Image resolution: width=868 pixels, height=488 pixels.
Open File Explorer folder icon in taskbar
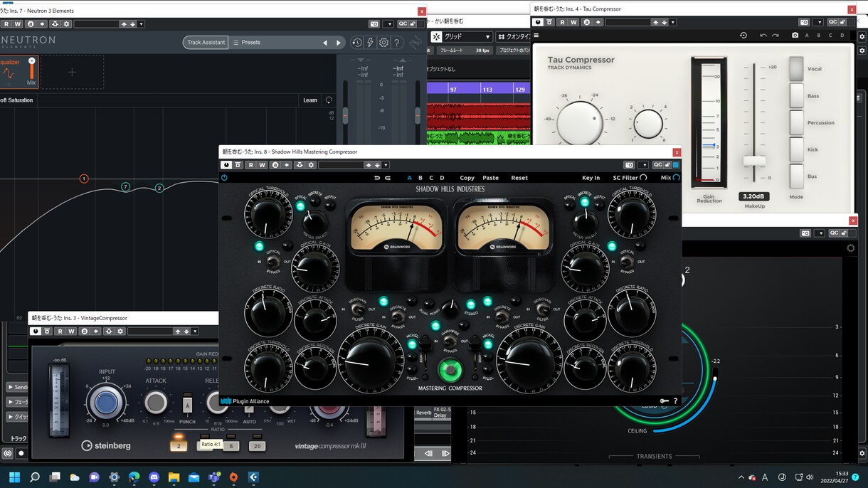[174, 477]
